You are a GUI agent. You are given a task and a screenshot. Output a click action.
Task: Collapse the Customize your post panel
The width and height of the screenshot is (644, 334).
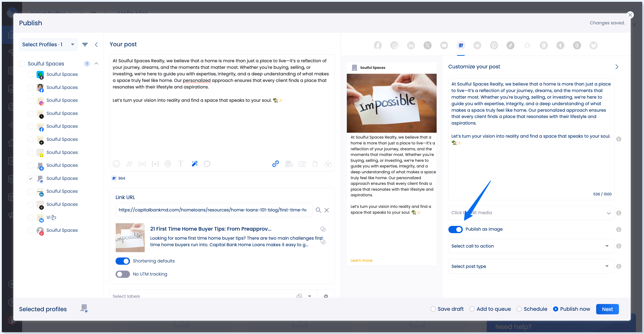tap(616, 67)
